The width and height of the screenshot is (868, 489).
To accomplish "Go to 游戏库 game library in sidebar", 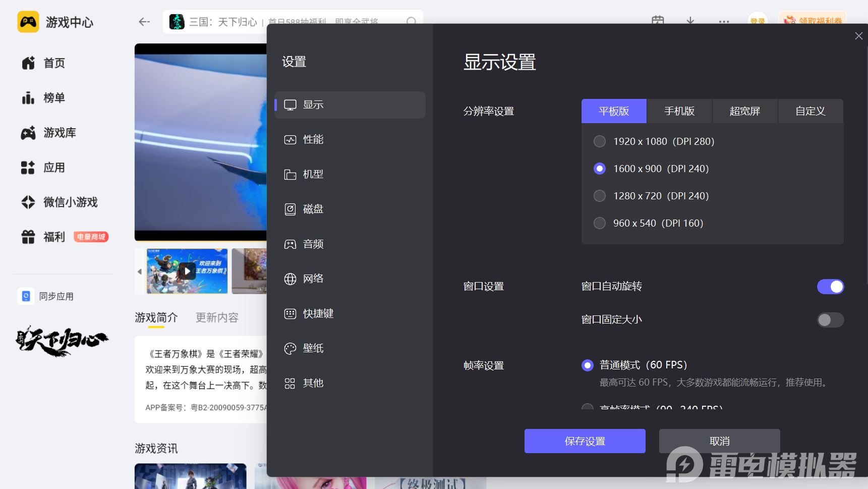I will [x=60, y=133].
